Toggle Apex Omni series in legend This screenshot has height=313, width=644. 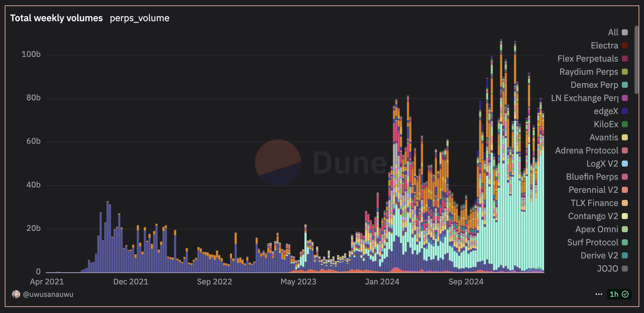601,229
